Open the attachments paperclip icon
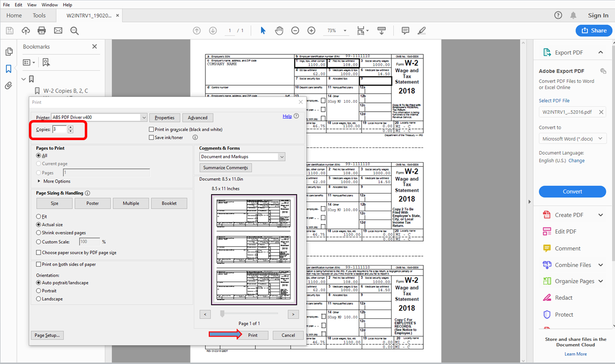Viewport: 615px width, 364px height. point(8,85)
